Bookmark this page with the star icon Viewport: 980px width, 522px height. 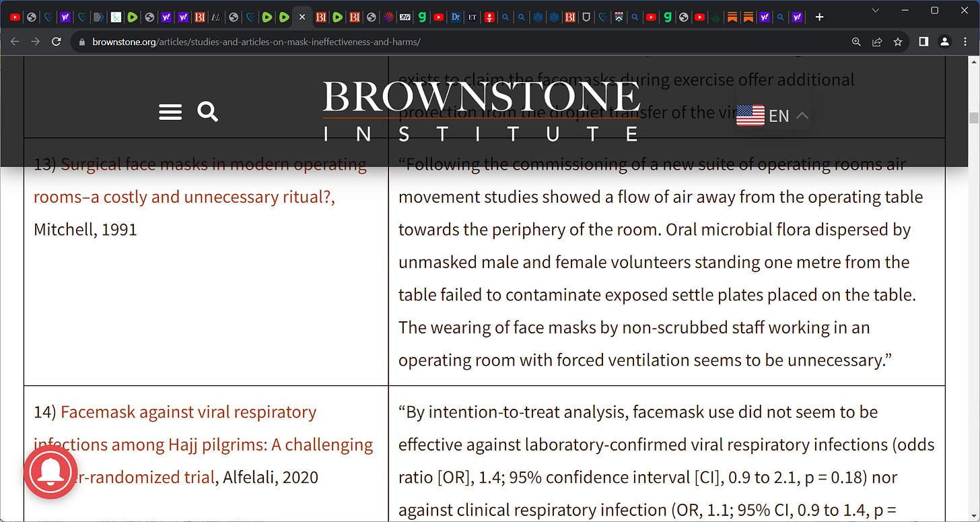(x=897, y=42)
